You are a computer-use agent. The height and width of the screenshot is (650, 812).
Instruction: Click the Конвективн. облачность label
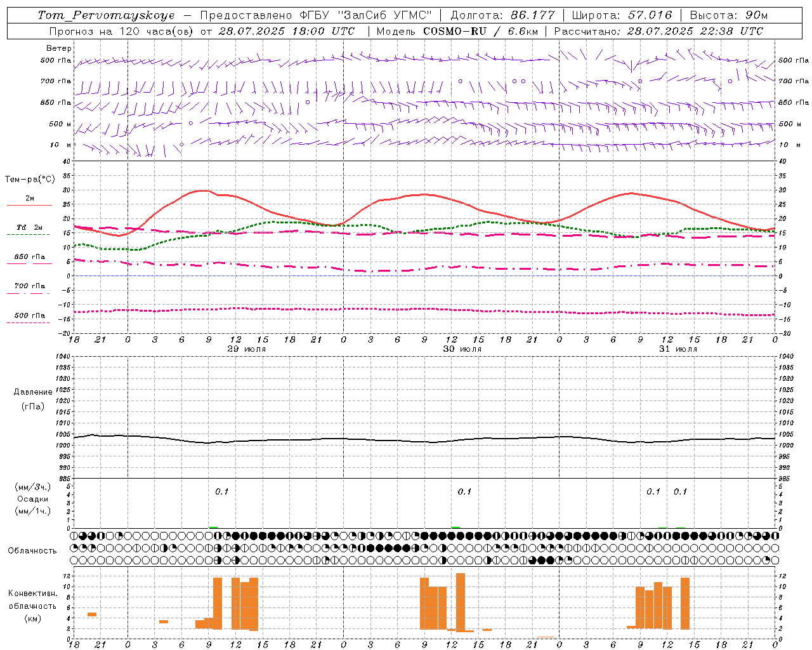(32, 600)
